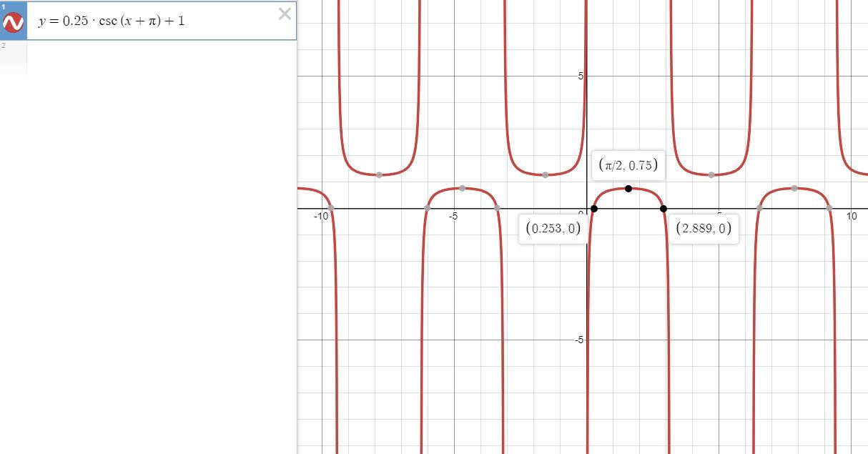Click the gray x-intercept near x = -3.4
868x454 pixels.
click(497, 209)
